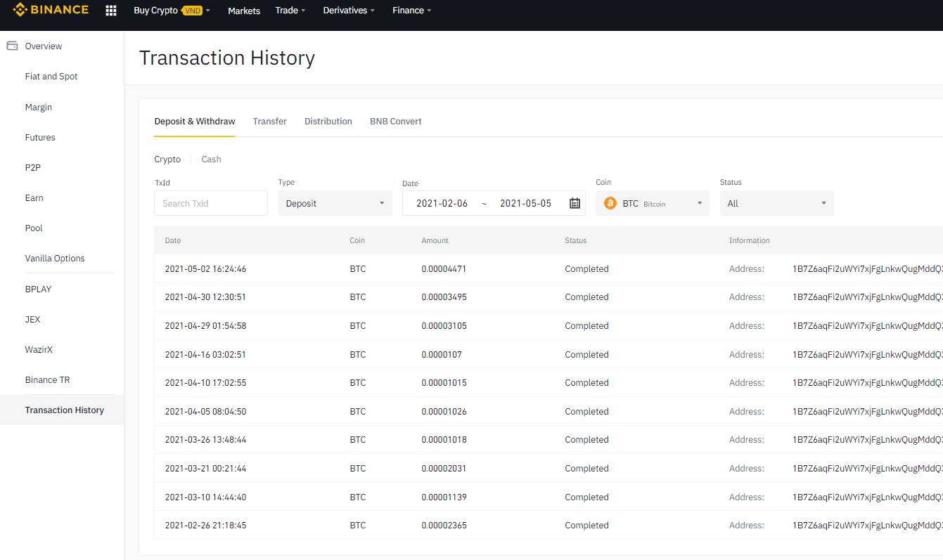Click the Search Txid input field
Screen dimensions: 943x560
point(211,203)
